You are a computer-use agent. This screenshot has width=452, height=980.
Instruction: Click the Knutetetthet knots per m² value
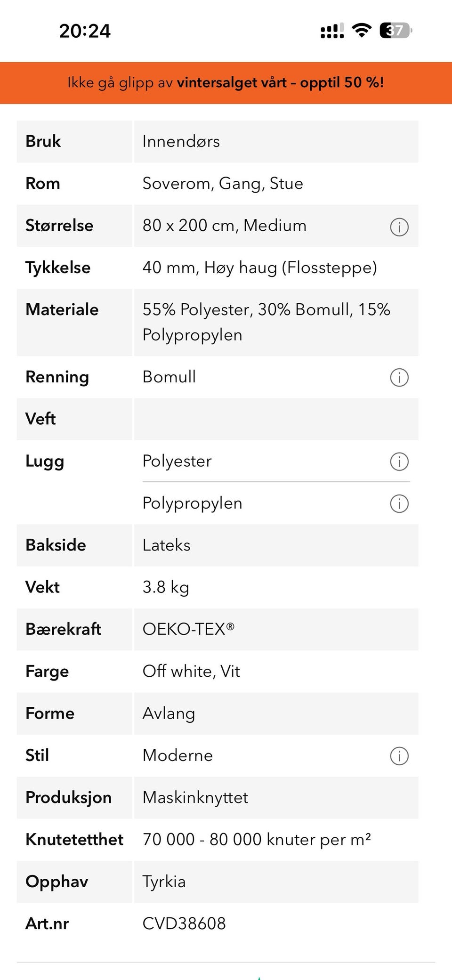pos(257,839)
